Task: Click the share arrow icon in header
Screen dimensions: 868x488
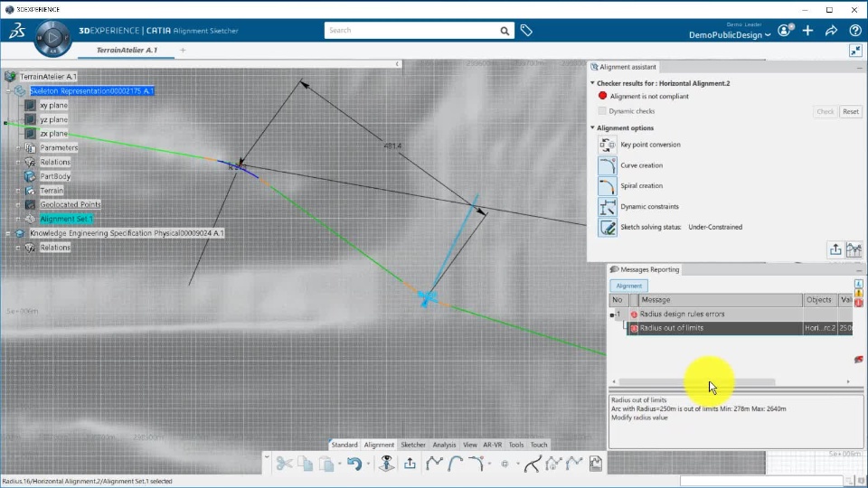Action: [832, 31]
